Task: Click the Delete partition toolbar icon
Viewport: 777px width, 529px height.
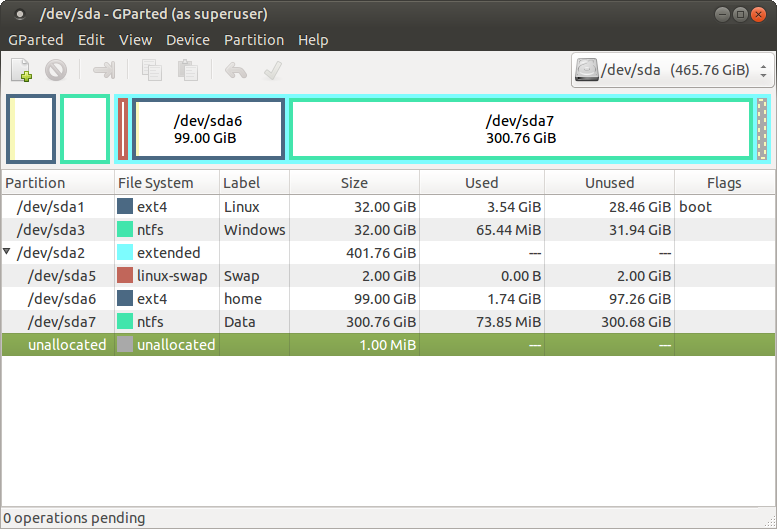Action: pos(56,70)
